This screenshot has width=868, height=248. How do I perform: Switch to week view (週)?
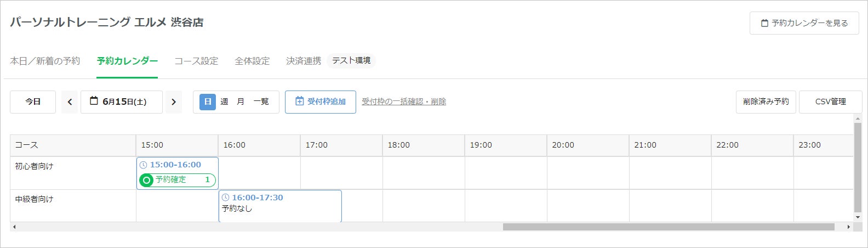[x=224, y=102]
